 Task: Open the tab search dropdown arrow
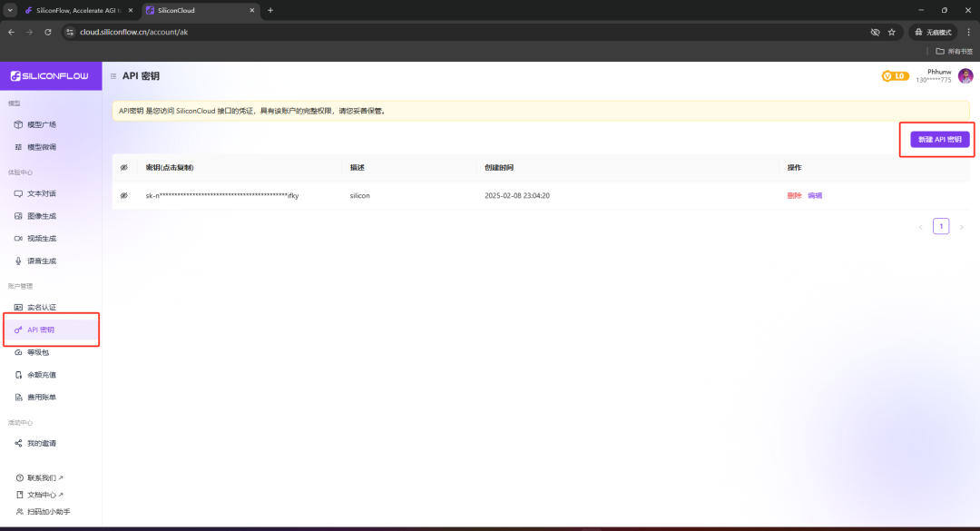coord(10,10)
